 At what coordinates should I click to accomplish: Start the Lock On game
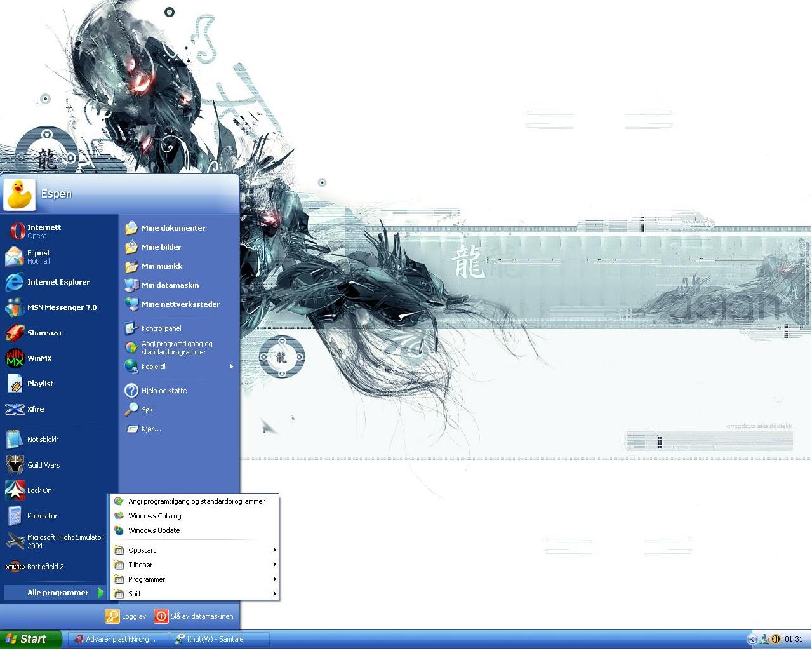60,490
